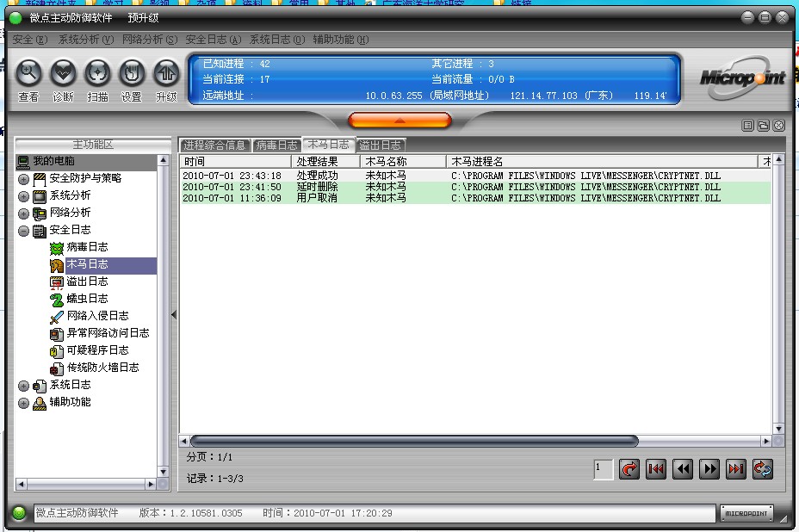Viewport: 799px width, 532px height.
Task: Collapse sidebar using the left-arrow splitter handle
Action: (174, 315)
